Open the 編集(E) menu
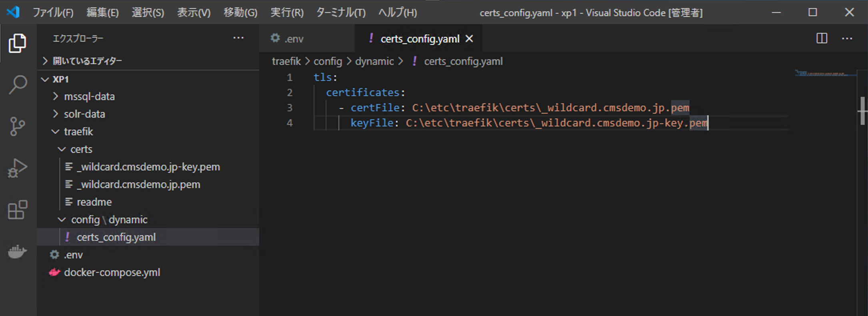868x316 pixels. click(x=102, y=12)
